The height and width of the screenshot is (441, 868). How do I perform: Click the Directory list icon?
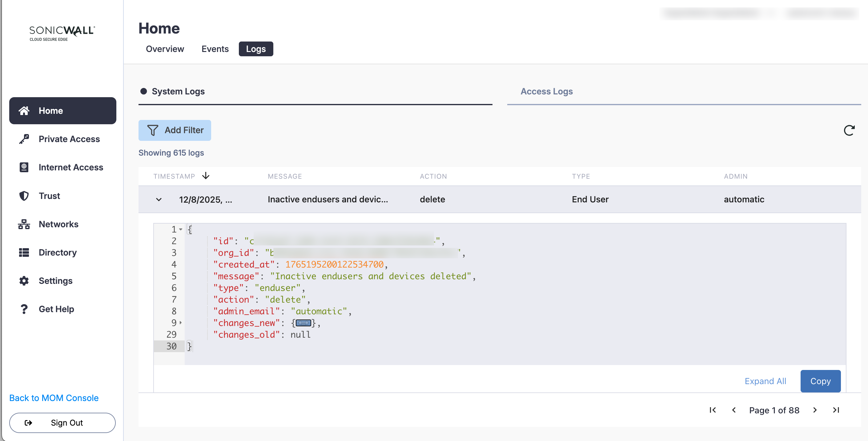point(24,252)
